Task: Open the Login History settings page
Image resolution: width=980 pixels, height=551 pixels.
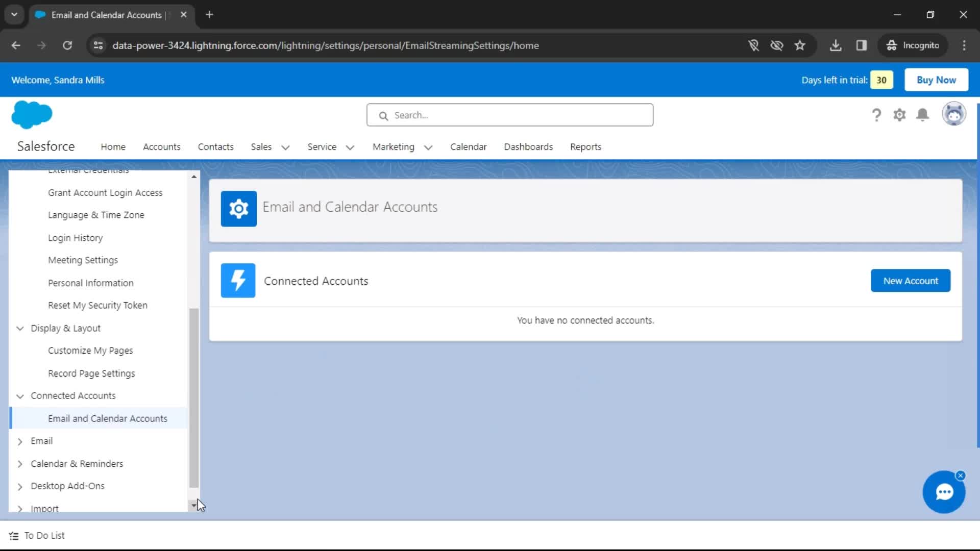Action: coord(75,237)
